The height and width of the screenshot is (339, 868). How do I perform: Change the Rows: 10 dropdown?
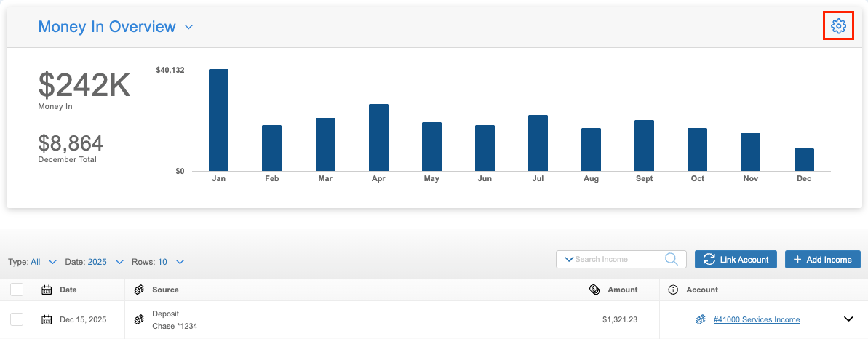coord(180,262)
